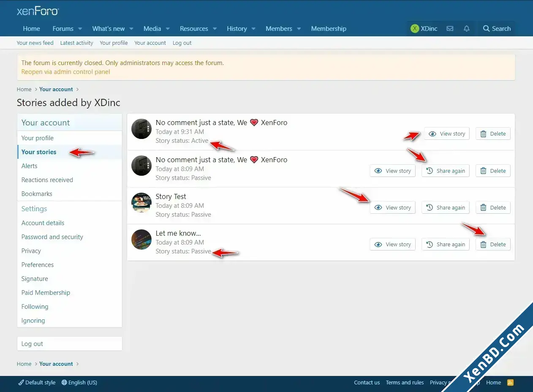Click avatar of story posted at 9:31 AM
This screenshot has width=533, height=392.
(x=141, y=129)
